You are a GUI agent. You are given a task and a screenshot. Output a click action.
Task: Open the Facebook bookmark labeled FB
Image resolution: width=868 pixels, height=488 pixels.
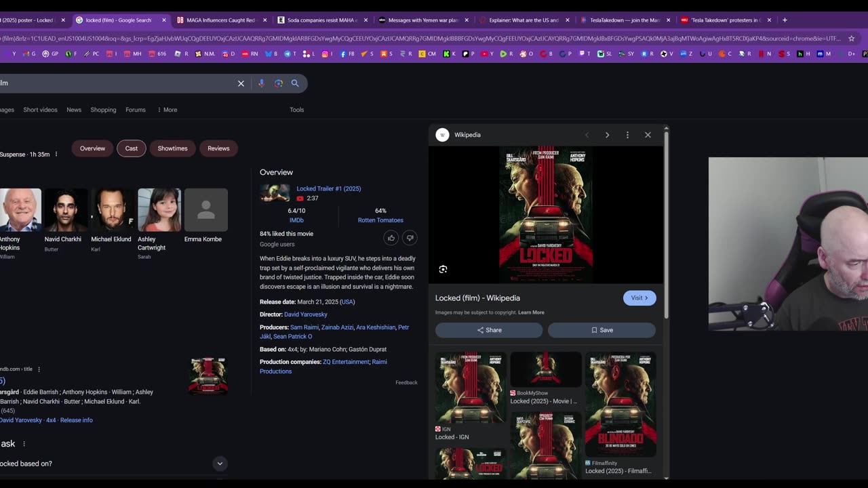(347, 54)
